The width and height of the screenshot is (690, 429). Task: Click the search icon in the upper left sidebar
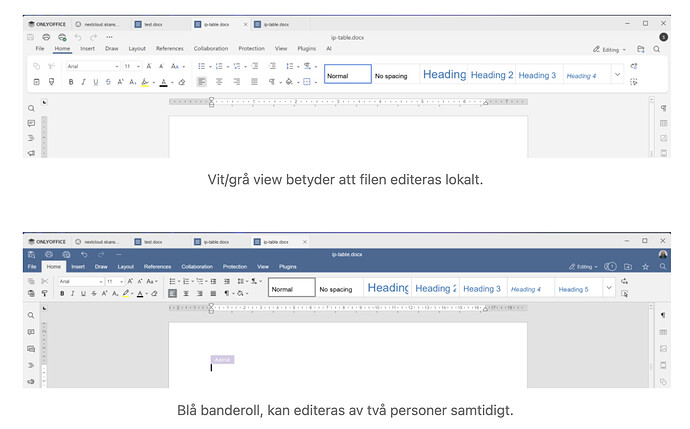pos(31,108)
